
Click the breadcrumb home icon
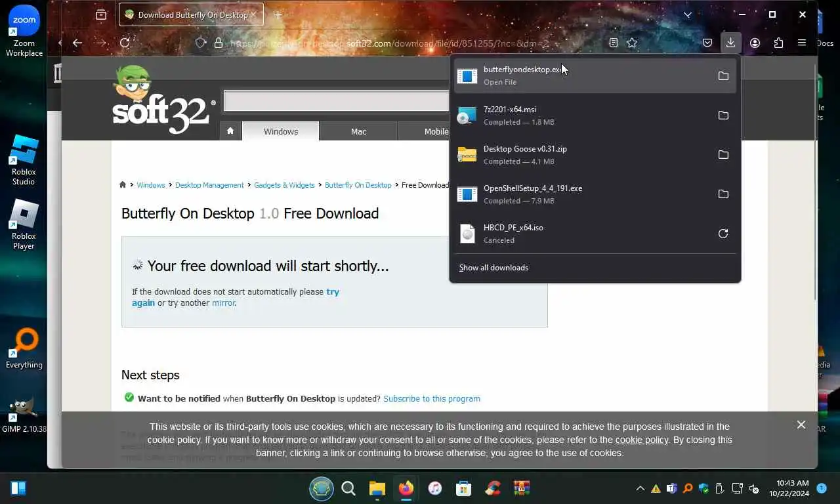point(123,185)
